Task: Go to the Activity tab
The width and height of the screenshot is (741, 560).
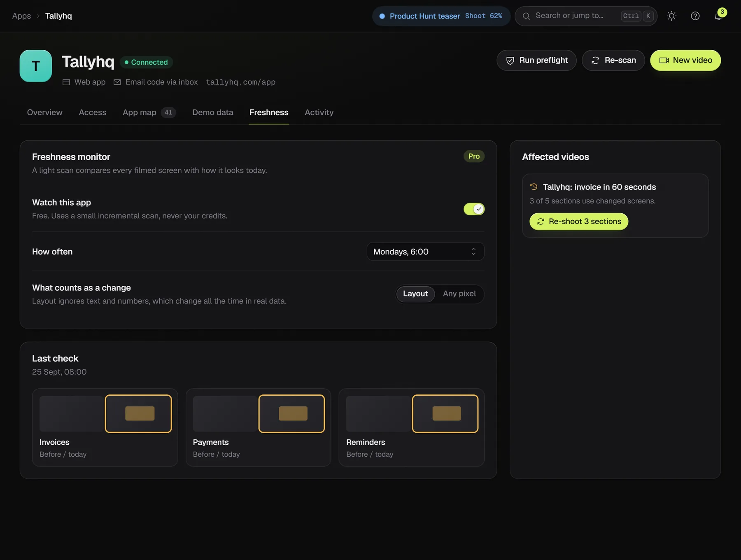Action: click(x=319, y=112)
